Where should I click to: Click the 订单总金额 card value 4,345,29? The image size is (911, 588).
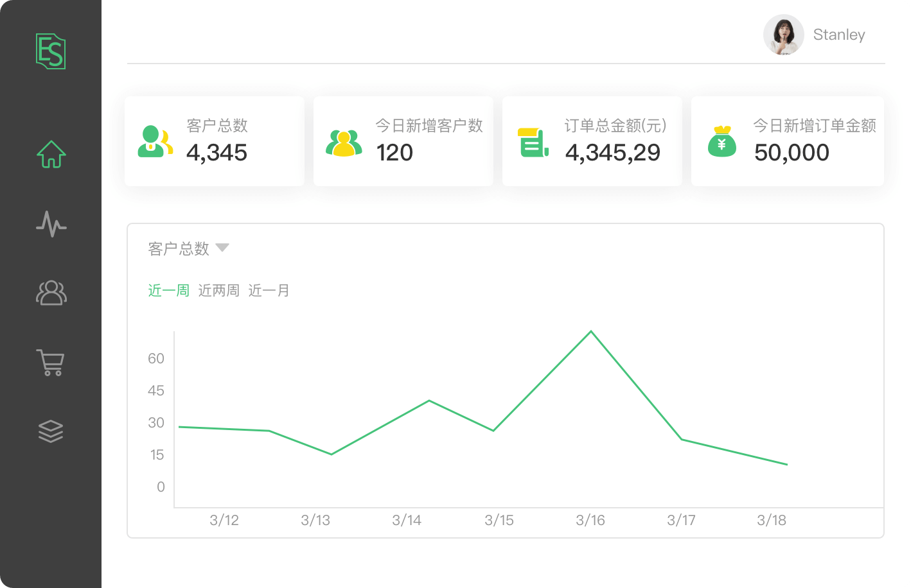click(613, 152)
